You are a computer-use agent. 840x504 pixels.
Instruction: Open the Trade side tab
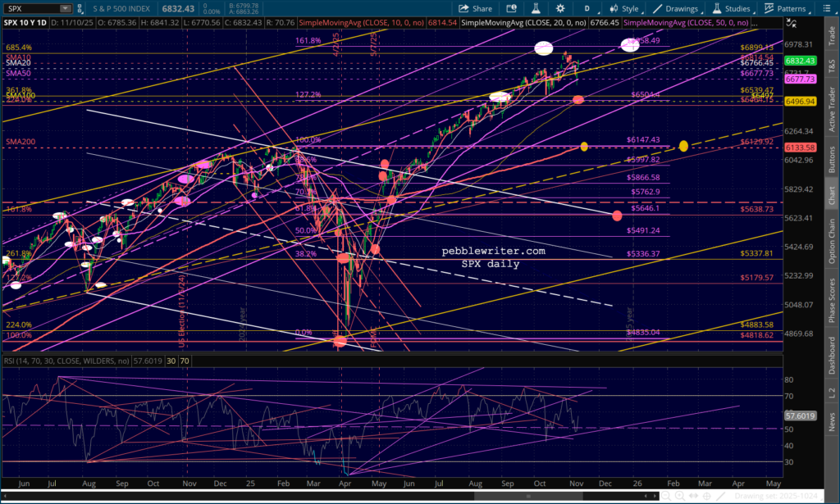(x=832, y=35)
